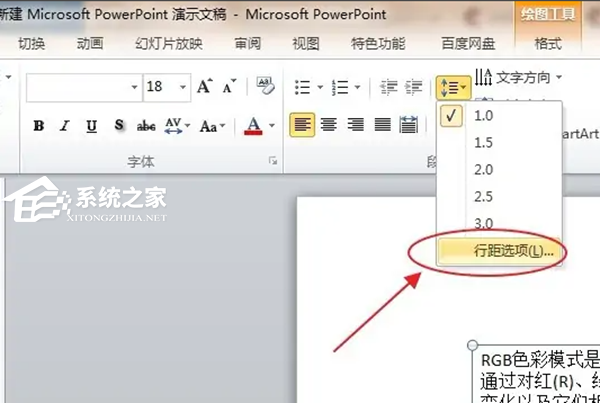Screen dimensions: 600x403
Task: Open bullets dropdown arrow
Action: pyautogui.click(x=320, y=87)
